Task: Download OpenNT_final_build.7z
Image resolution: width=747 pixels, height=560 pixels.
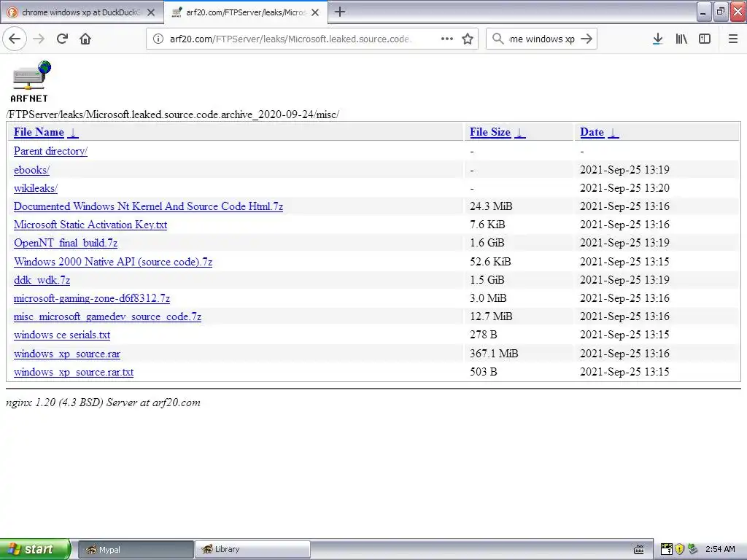Action: (65, 243)
